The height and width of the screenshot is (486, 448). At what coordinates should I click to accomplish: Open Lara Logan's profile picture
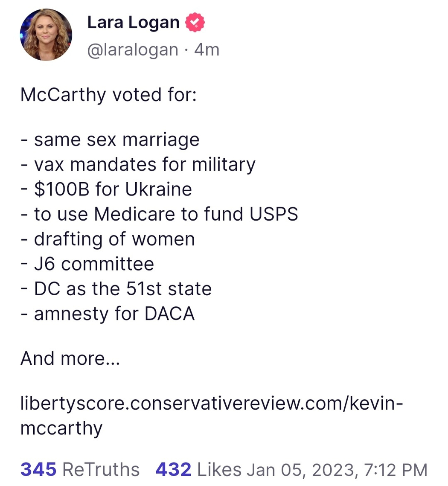[46, 35]
